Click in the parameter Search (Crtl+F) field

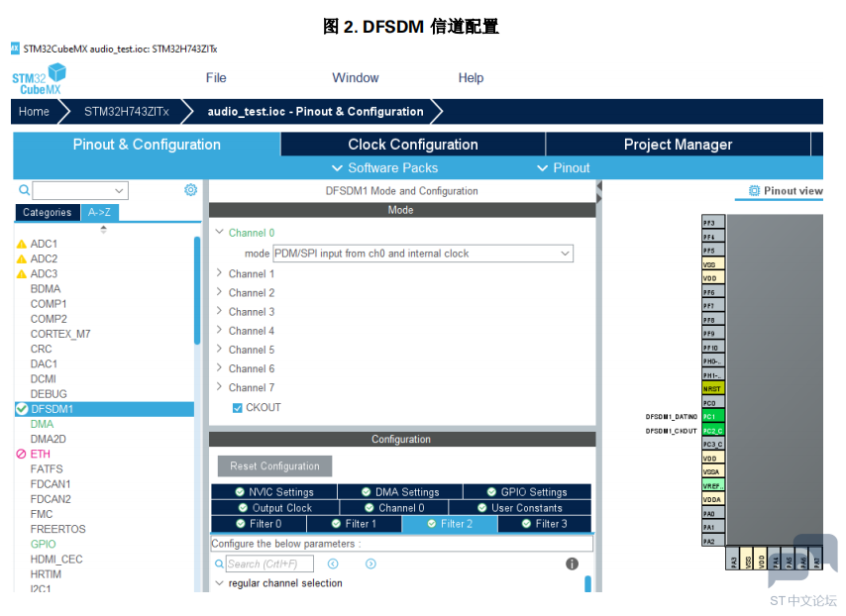(x=269, y=564)
